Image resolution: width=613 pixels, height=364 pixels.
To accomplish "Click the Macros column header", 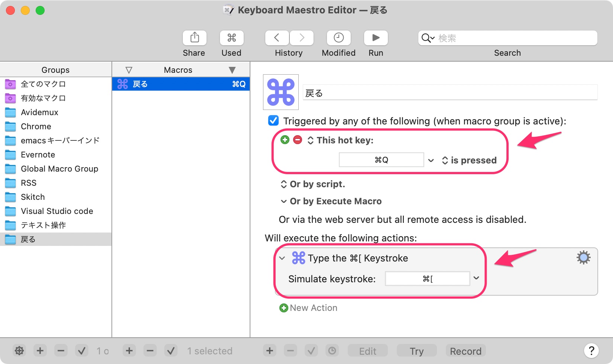I will click(x=178, y=70).
